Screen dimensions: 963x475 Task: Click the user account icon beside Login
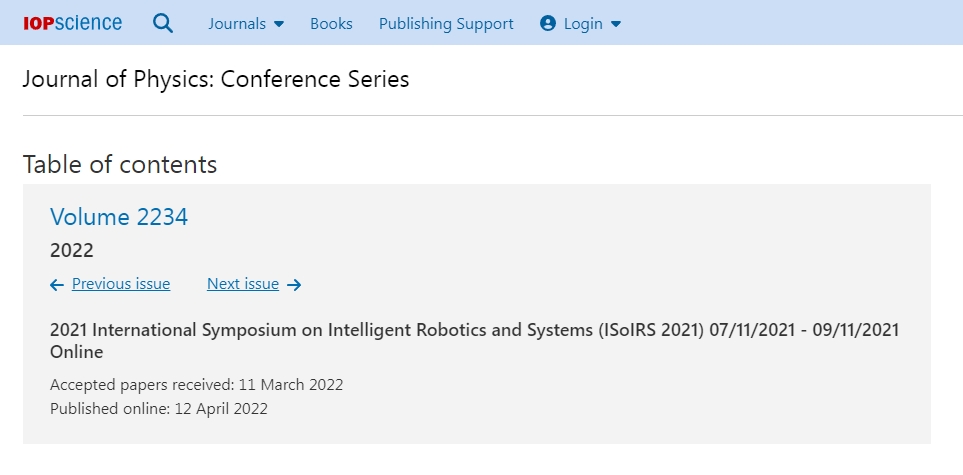[x=547, y=23]
